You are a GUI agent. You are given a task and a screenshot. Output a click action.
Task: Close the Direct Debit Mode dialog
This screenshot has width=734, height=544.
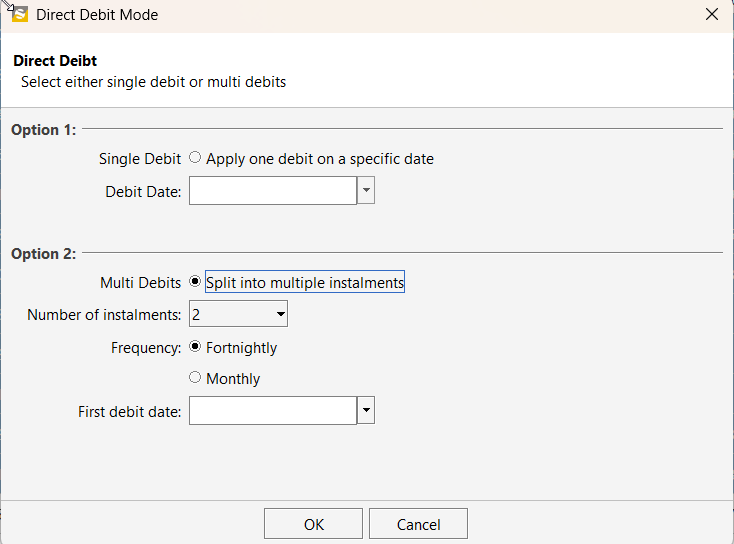click(x=711, y=15)
